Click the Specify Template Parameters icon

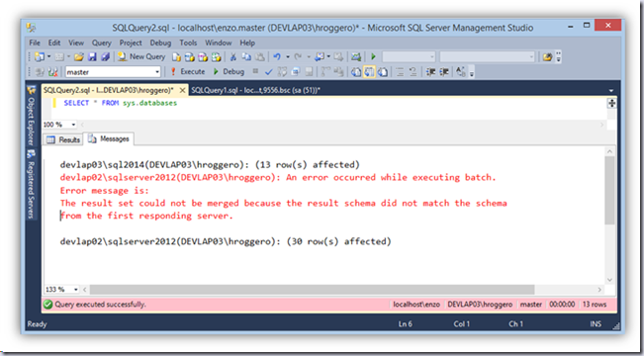click(461, 72)
